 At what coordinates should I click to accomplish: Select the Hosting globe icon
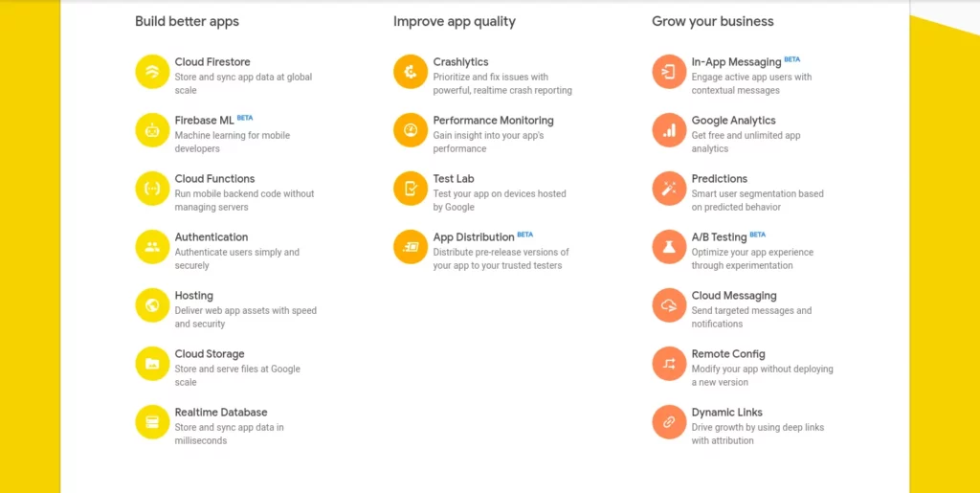[152, 305]
